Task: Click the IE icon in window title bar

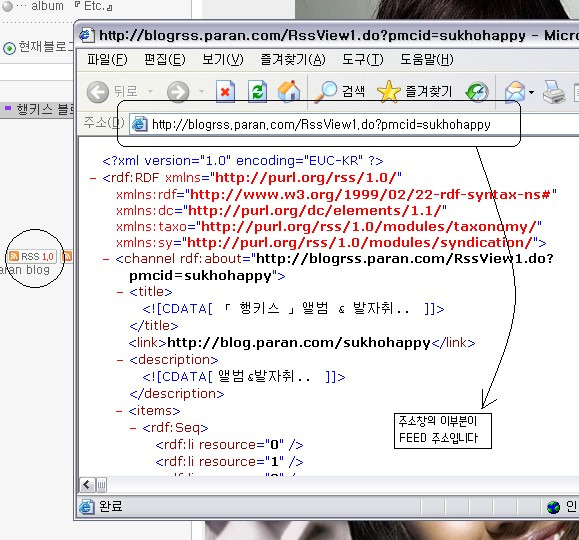Action: coord(87,35)
